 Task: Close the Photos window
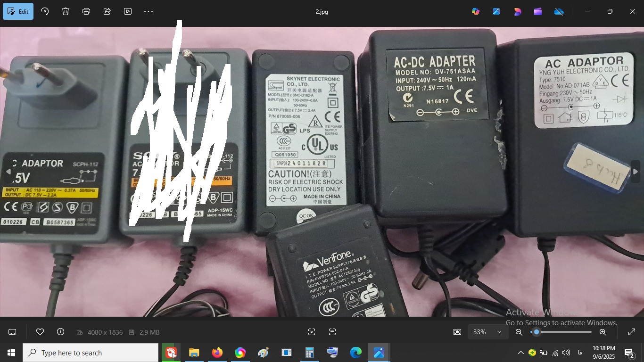pyautogui.click(x=633, y=11)
